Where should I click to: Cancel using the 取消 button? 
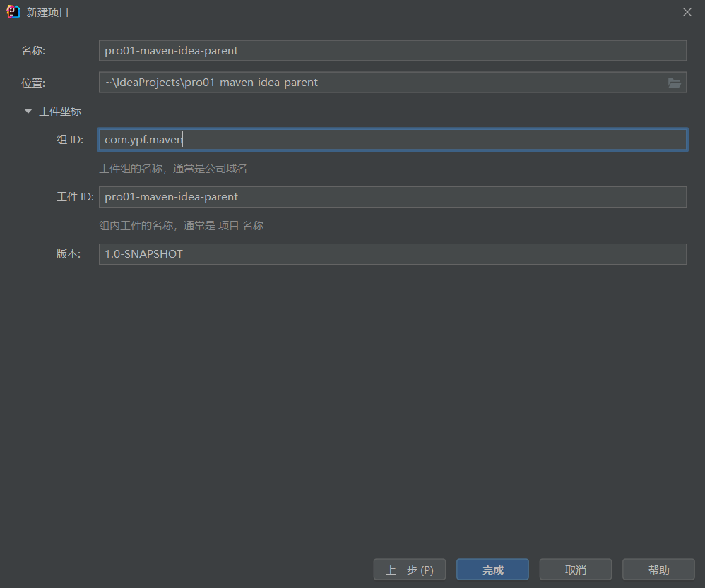[575, 570]
